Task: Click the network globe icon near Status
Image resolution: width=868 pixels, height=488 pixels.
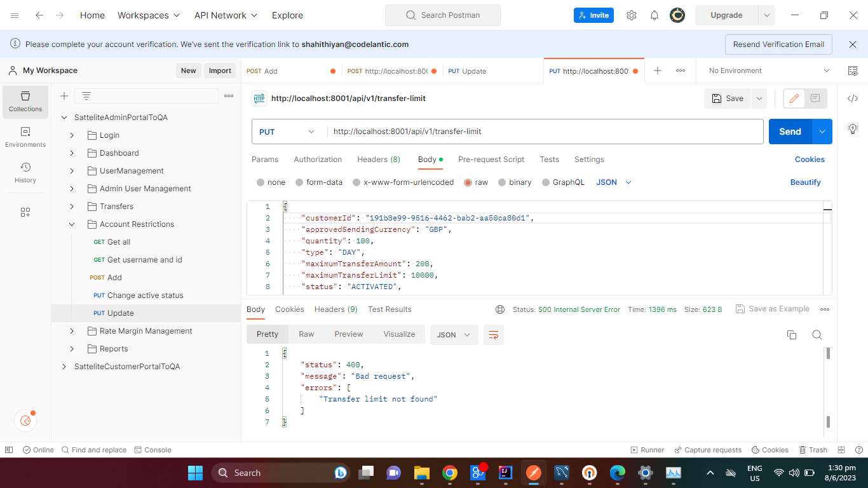Action: click(500, 309)
